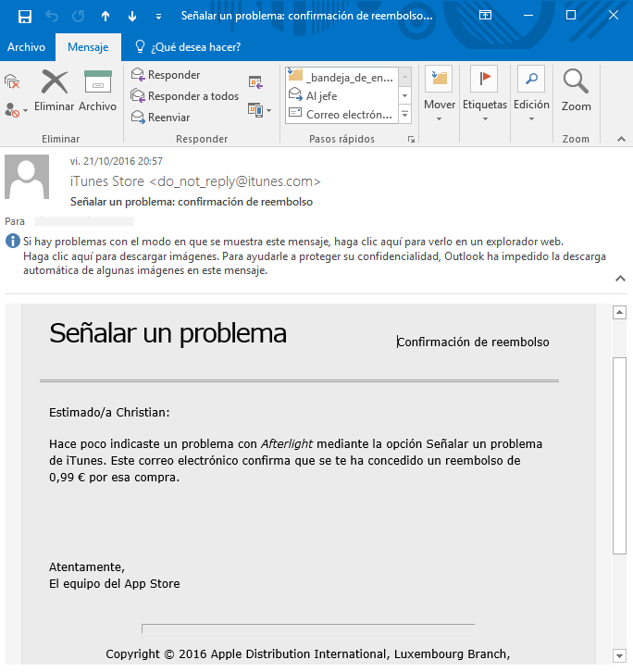
Task: Go to next item with down arrow
Action: [132, 17]
